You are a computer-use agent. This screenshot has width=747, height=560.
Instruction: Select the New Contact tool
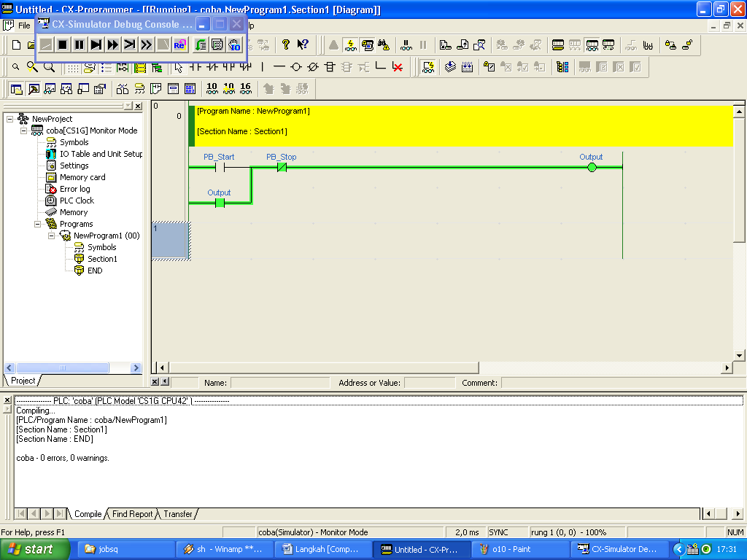pyautogui.click(x=196, y=67)
